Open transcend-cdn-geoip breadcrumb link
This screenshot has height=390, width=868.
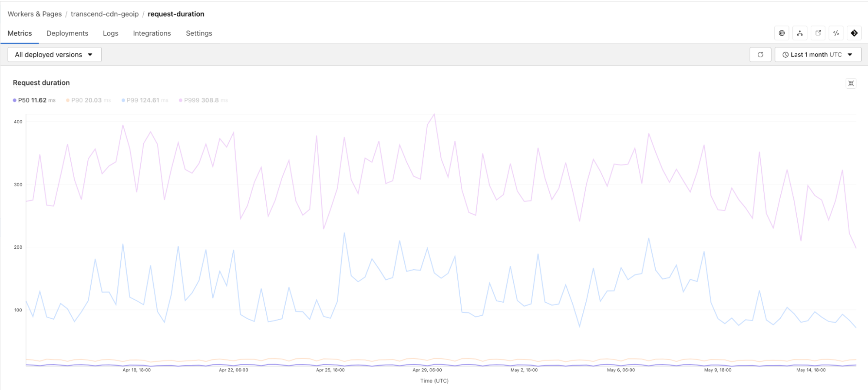[105, 14]
